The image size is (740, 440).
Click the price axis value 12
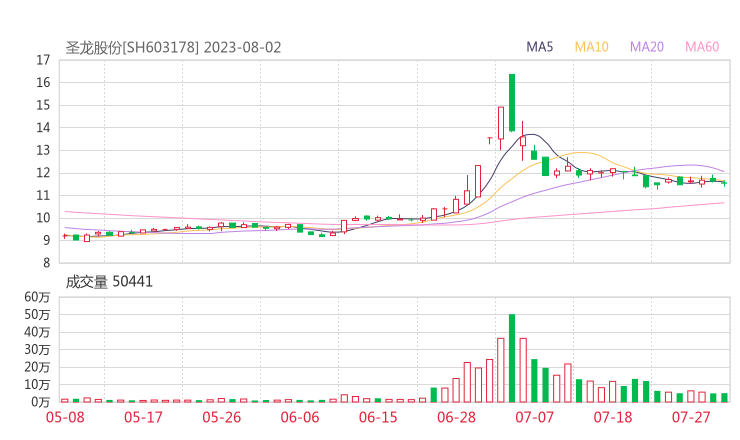(x=43, y=173)
